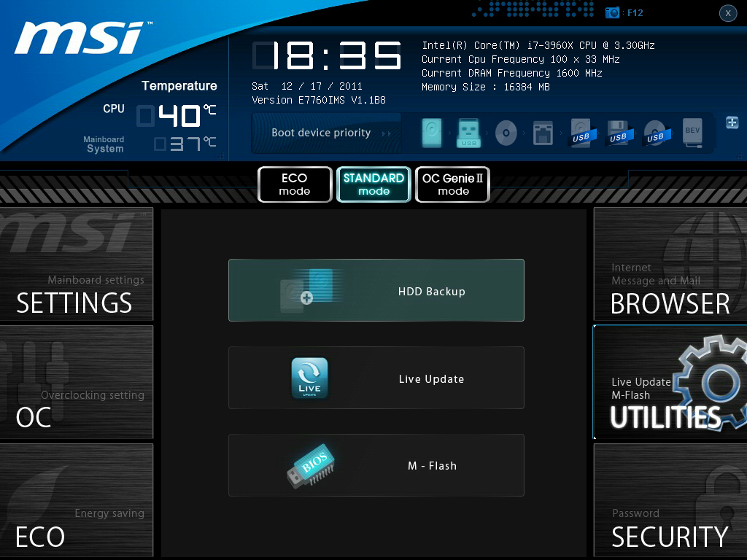Open HDD Backup utility
The width and height of the screenshot is (747, 560).
tap(376, 290)
